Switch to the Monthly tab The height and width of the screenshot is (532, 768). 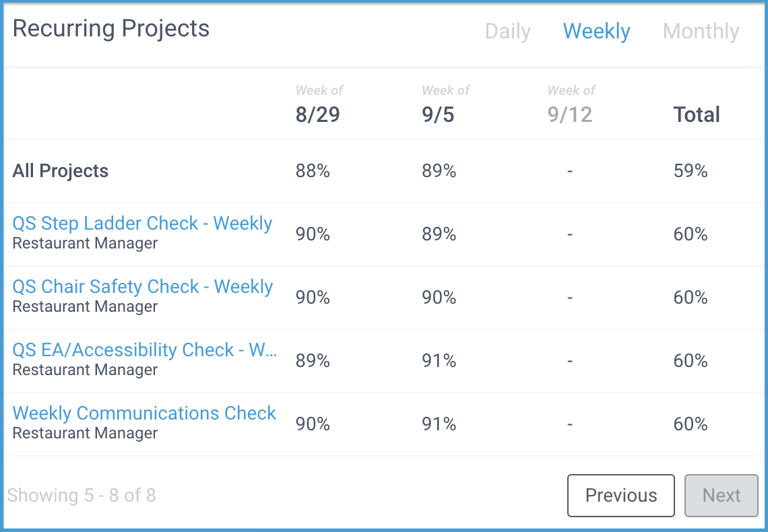tap(701, 31)
